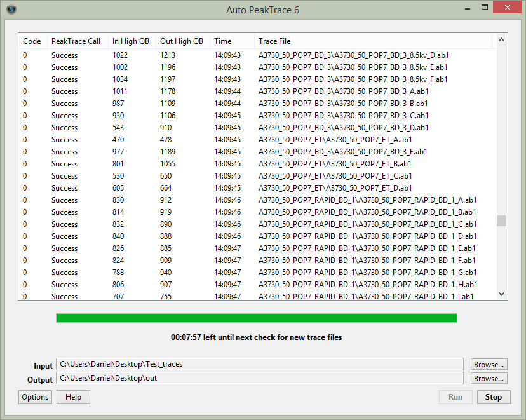Click the Auto PeakTrace app icon in title bar
The image size is (526, 420).
click(11, 10)
